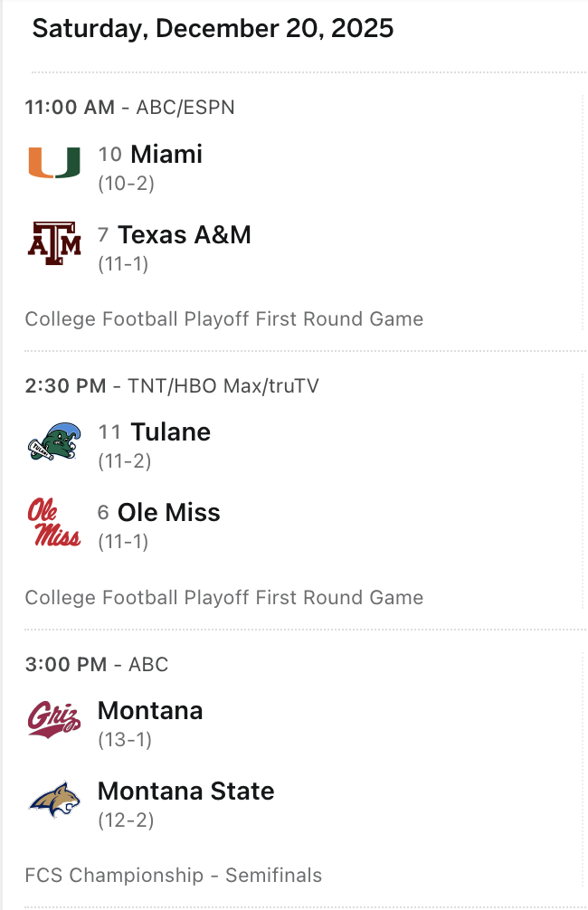The image size is (588, 910).
Task: Open the Montana team link
Action: [150, 711]
